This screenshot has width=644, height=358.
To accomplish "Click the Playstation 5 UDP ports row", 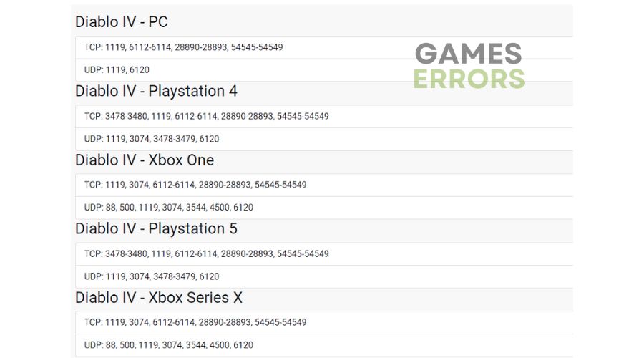I will point(324,276).
